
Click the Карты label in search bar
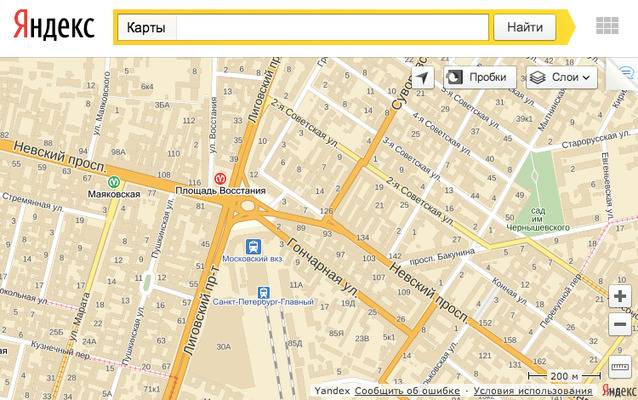146,27
